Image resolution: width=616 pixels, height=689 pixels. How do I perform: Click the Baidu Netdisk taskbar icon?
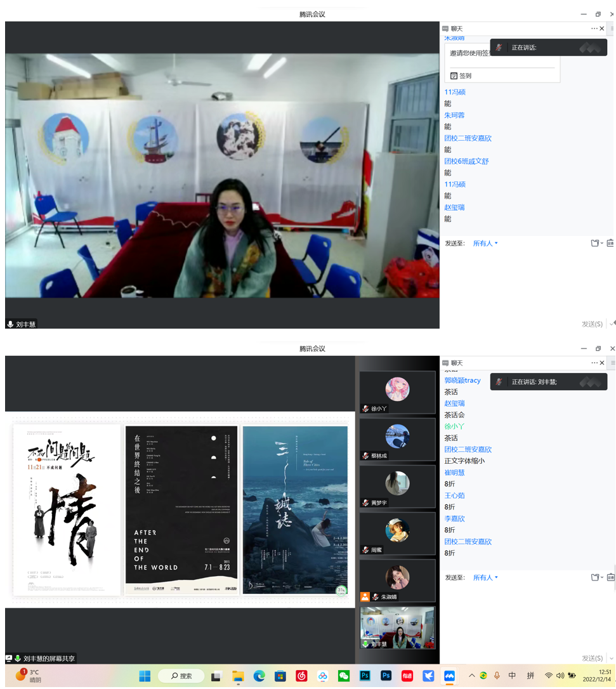point(322,676)
